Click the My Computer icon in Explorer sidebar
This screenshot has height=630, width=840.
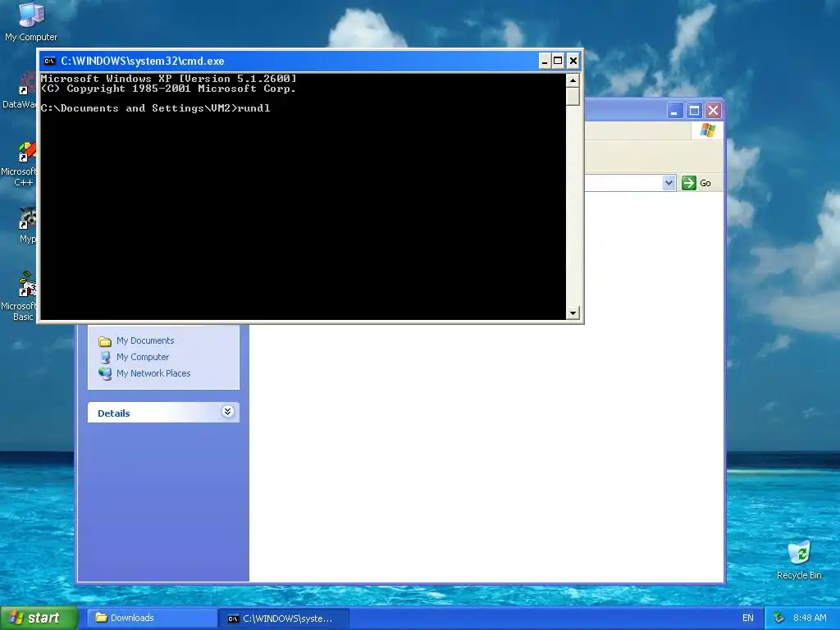click(106, 358)
